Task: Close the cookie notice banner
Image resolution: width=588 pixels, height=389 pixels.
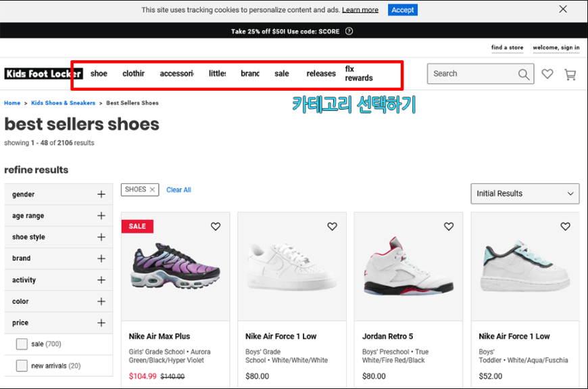Action: 563,9
